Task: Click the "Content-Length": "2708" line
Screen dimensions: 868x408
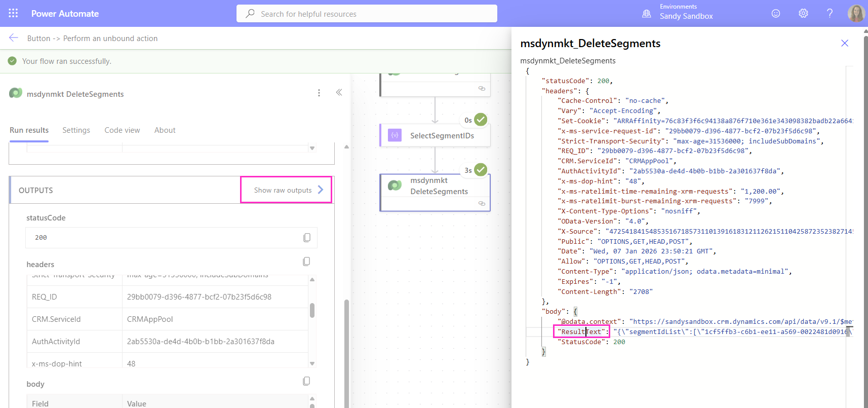Action: pos(605,291)
